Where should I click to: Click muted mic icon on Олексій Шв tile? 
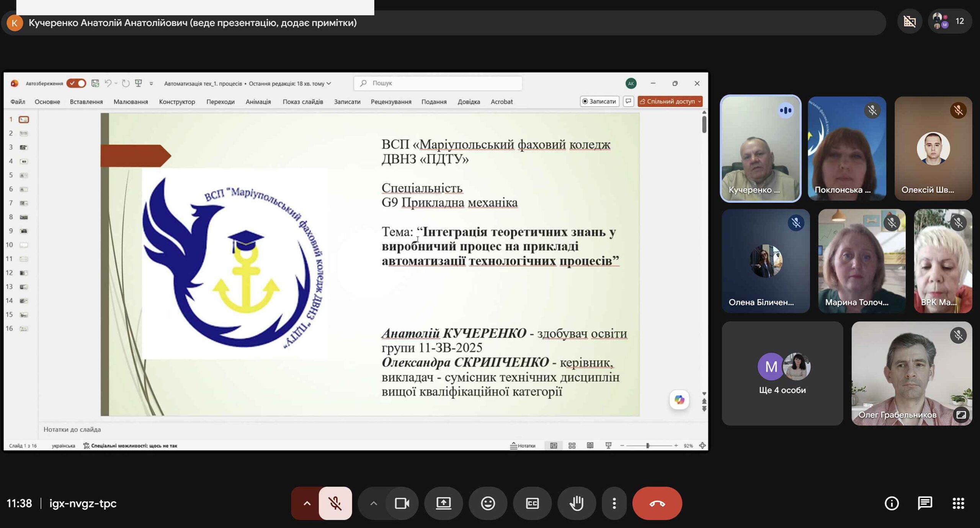(x=958, y=111)
